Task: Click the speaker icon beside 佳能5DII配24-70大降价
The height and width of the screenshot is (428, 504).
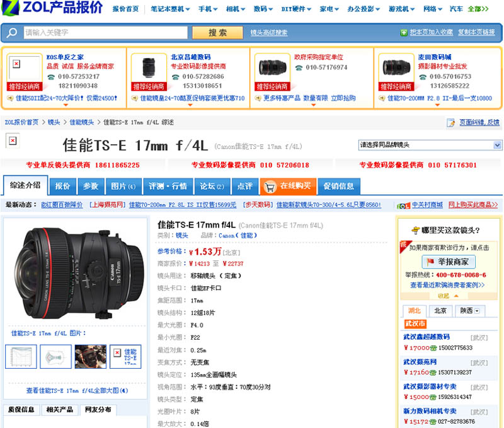Action: click(10, 98)
